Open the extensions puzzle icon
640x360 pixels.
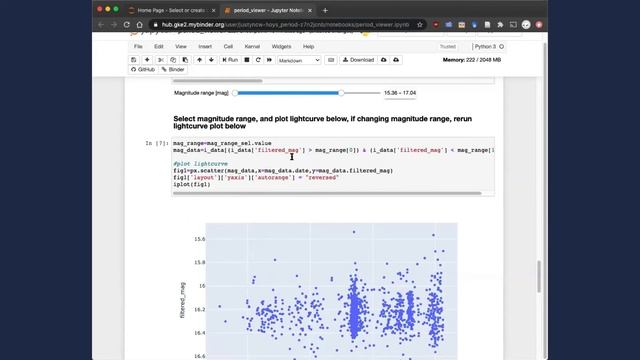tap(500, 25)
